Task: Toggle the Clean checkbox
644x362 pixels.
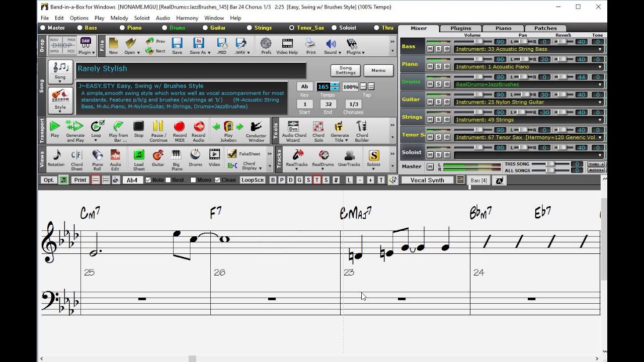Action: pos(217,180)
